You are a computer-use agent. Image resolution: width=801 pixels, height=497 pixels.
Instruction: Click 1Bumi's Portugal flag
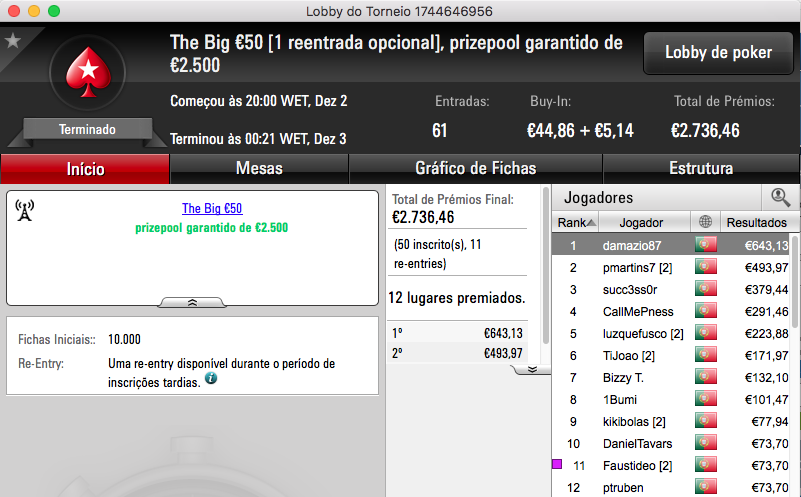click(705, 399)
